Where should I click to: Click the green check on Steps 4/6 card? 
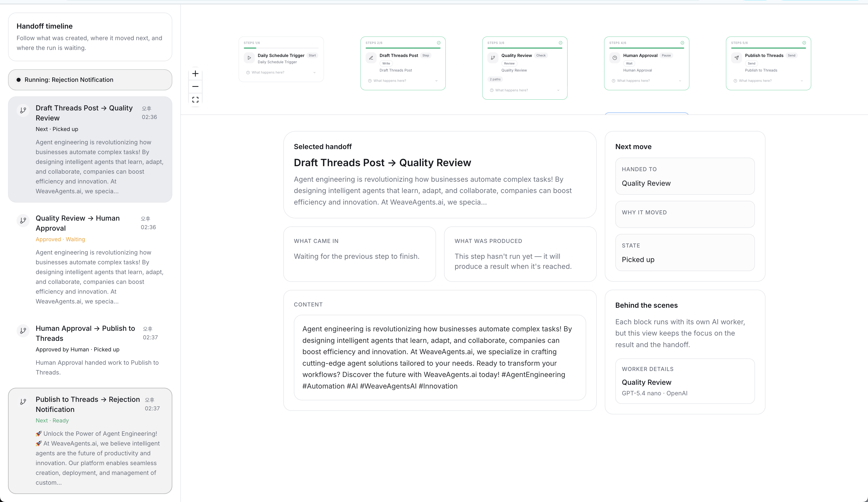tap(682, 43)
